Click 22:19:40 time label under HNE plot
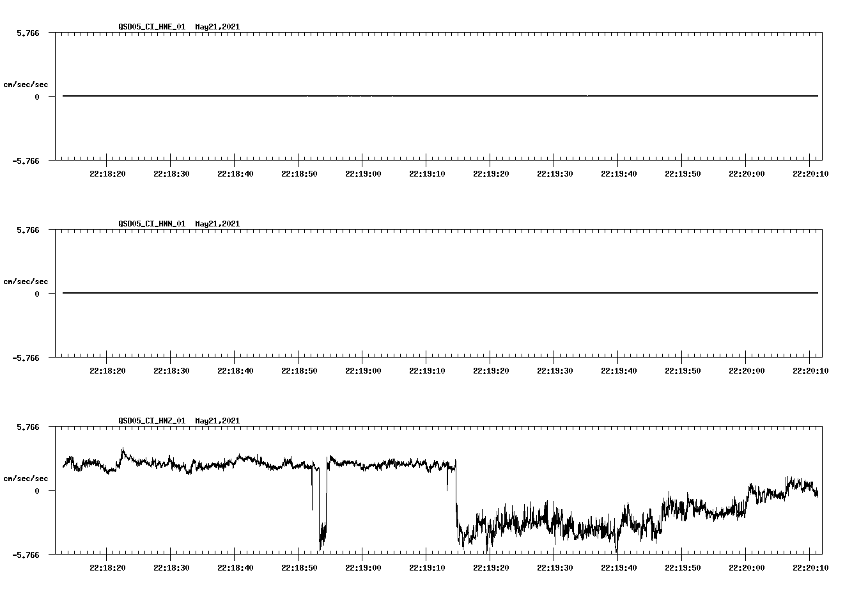868x591 pixels. (x=619, y=174)
